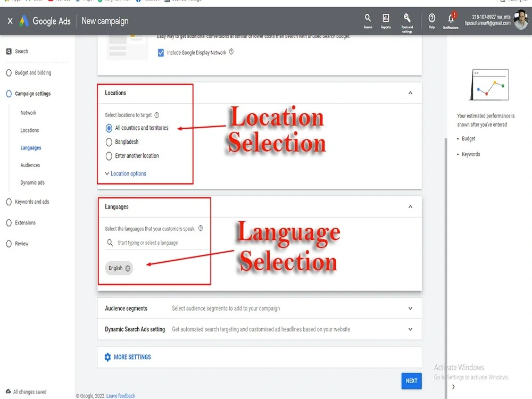Toggle Include Google Display Network checkbox
The width and height of the screenshot is (532, 399).
(161, 53)
